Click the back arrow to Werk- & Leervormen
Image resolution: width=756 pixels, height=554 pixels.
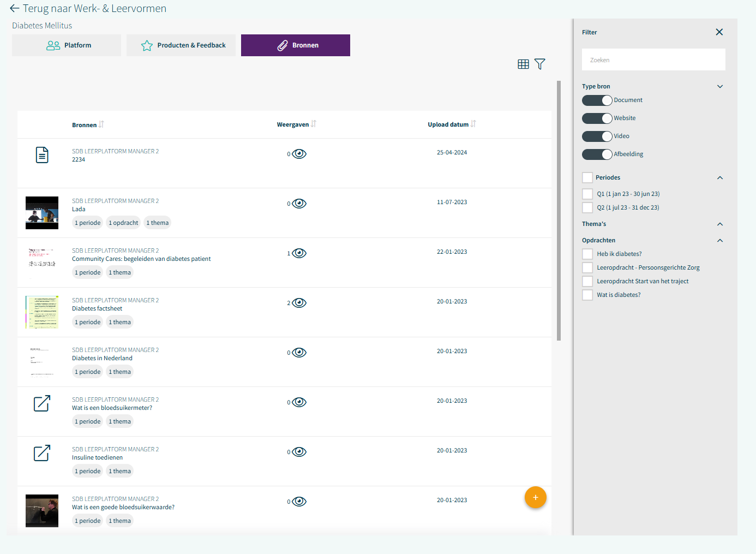pyautogui.click(x=15, y=9)
